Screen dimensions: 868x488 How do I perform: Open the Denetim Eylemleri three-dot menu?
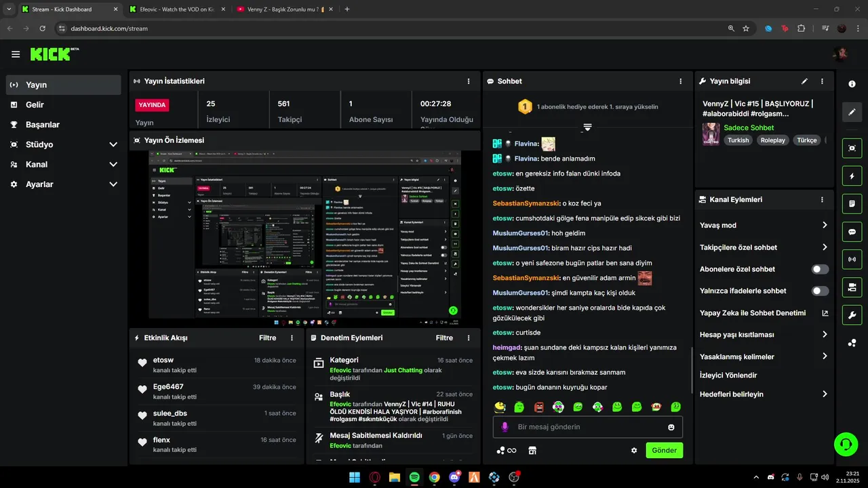tap(468, 338)
